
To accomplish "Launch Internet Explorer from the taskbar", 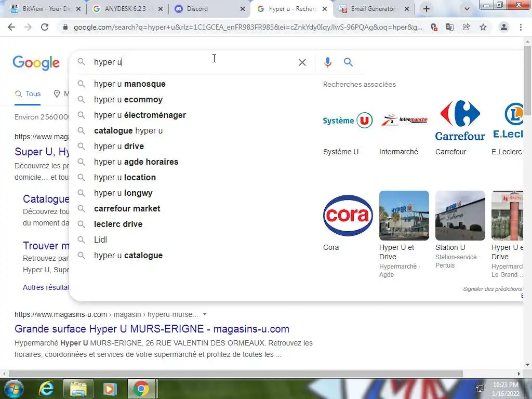I will pyautogui.click(x=46, y=389).
